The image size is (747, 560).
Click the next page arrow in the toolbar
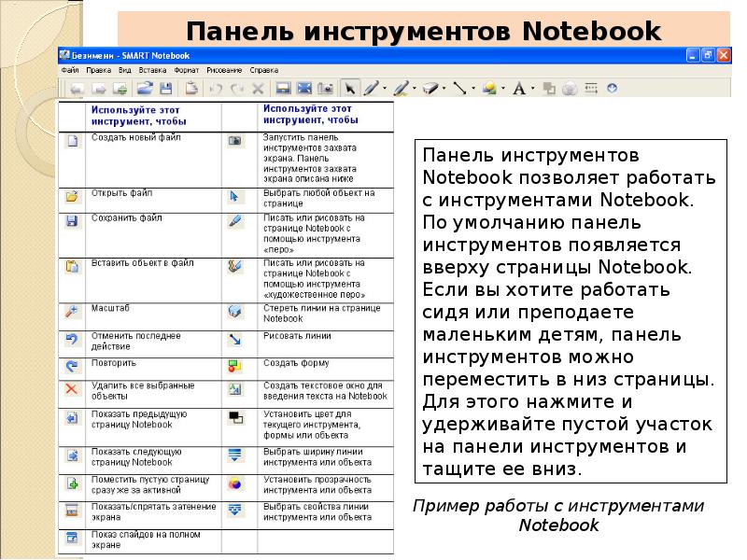(x=97, y=90)
